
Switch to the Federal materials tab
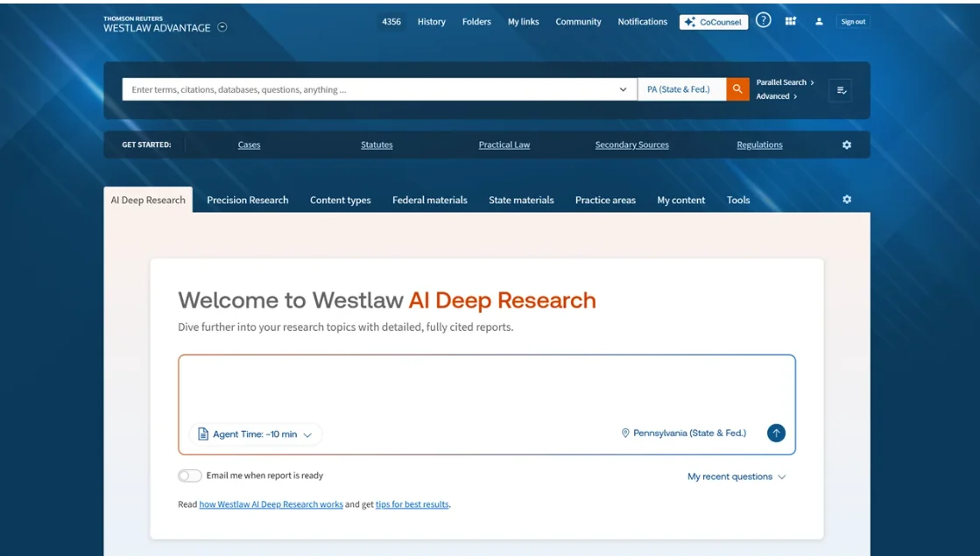[x=430, y=200]
